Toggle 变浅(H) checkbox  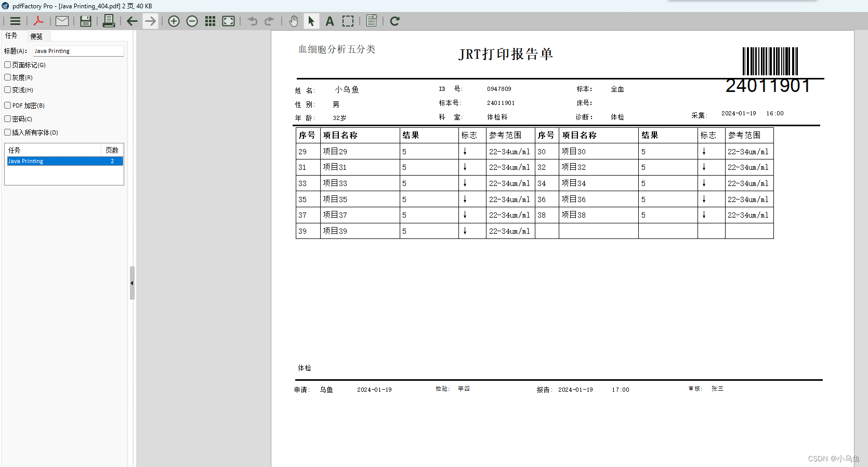click(x=8, y=90)
